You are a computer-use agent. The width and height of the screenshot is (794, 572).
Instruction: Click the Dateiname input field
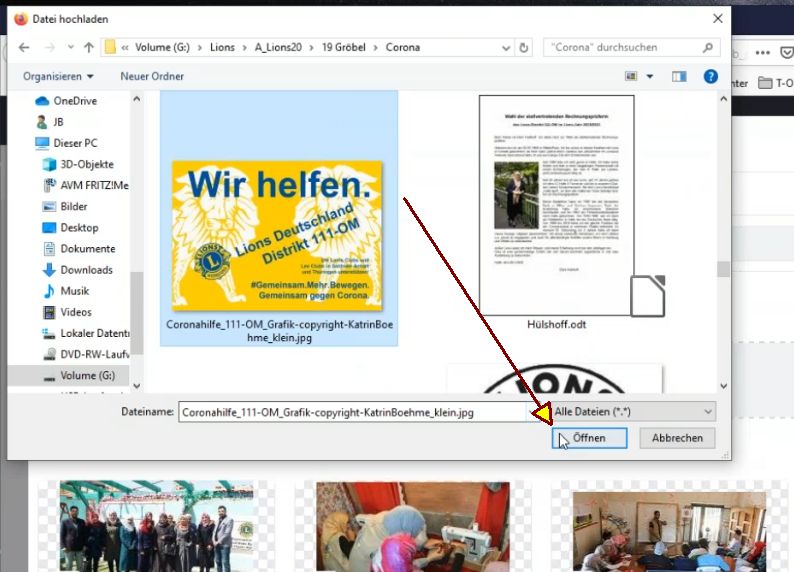[351, 412]
